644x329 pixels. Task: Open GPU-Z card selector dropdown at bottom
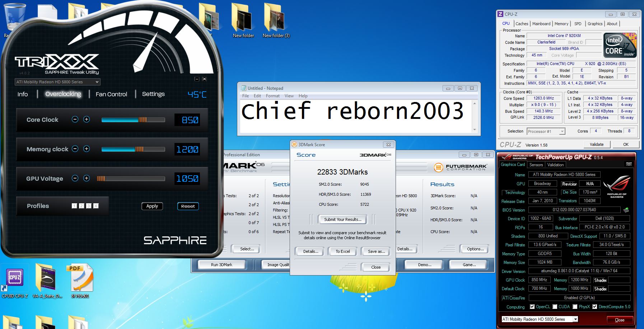pos(540,319)
